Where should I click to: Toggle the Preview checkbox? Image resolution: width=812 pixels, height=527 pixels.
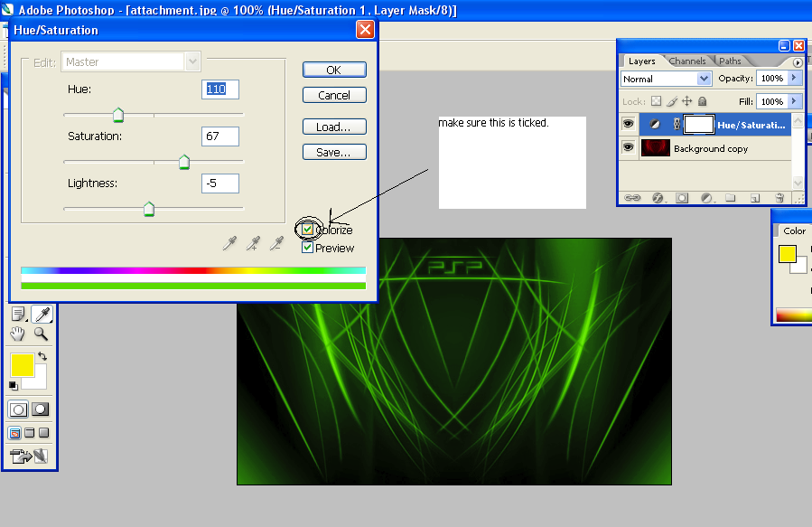coord(308,248)
